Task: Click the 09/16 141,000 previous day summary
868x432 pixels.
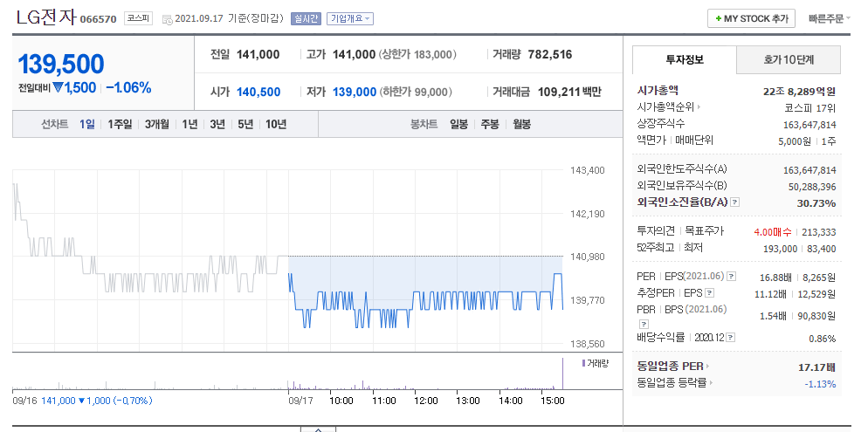Action: (82, 400)
